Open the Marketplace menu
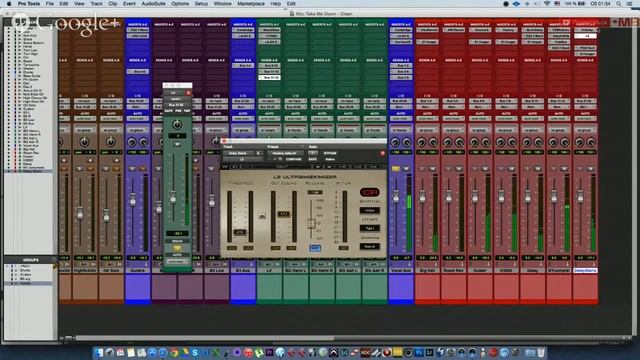Image resolution: width=640 pixels, height=360 pixels. (251, 4)
